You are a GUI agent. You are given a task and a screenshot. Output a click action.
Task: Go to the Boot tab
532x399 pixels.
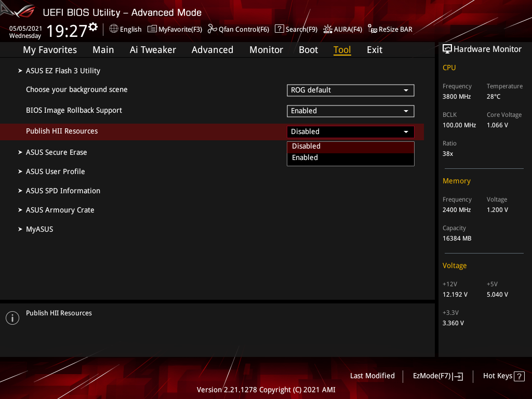pyautogui.click(x=308, y=50)
